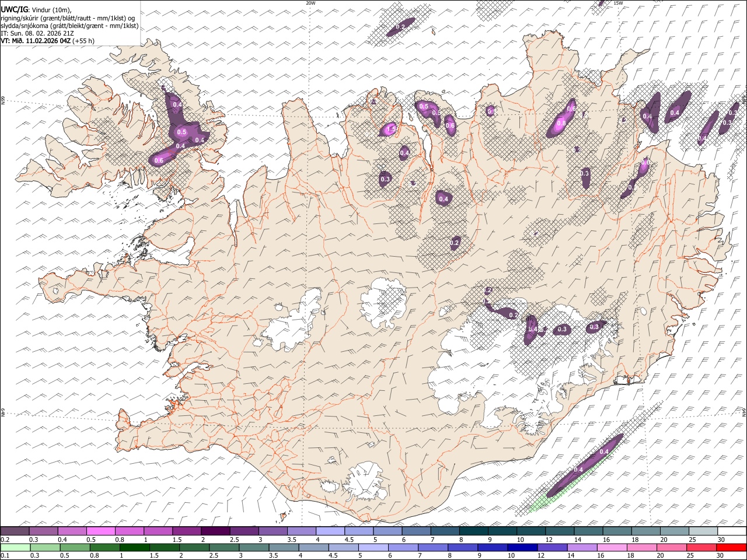Choose the darkest green lower swatch labeled 1
This screenshot has height=560, width=747.
point(134,547)
